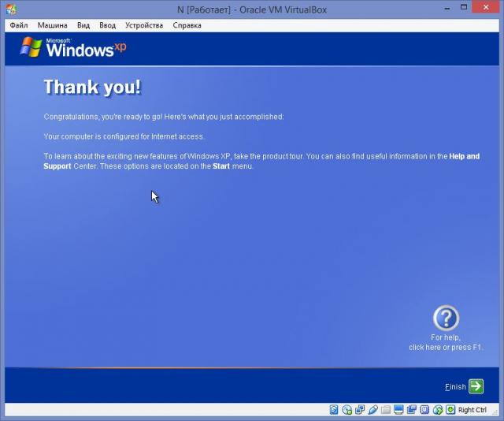Click the green Finish arrow icon
Screen dimensions: 504x421
(476, 386)
